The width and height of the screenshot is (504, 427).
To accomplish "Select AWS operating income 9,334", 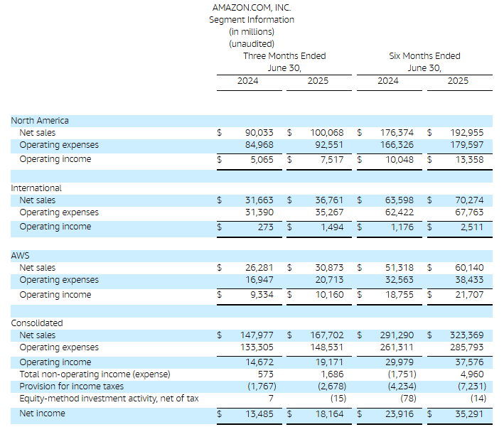I will click(x=262, y=295).
